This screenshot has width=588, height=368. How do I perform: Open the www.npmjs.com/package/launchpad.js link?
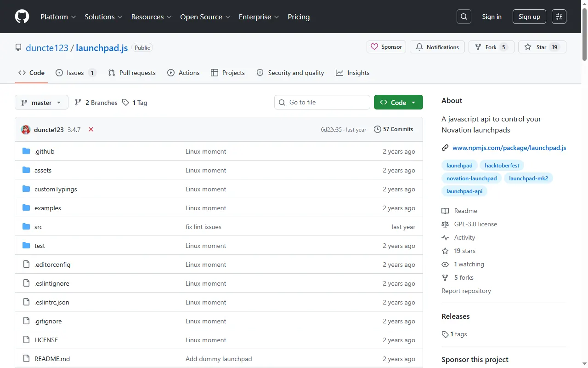pos(509,148)
